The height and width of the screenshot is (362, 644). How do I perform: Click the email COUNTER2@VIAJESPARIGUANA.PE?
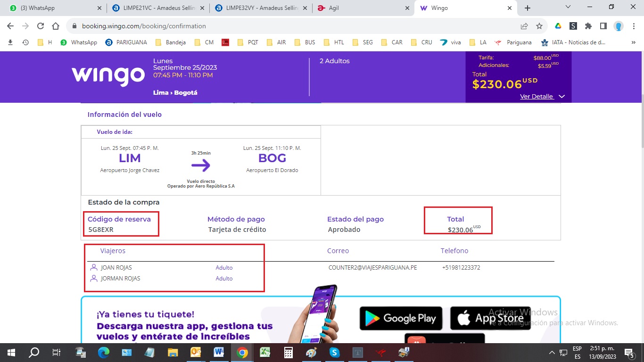pyautogui.click(x=373, y=268)
